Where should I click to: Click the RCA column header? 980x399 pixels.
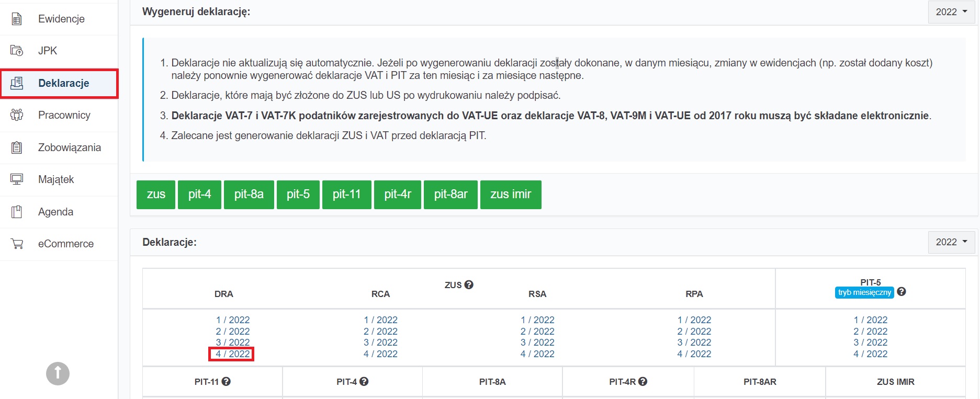coord(380,294)
